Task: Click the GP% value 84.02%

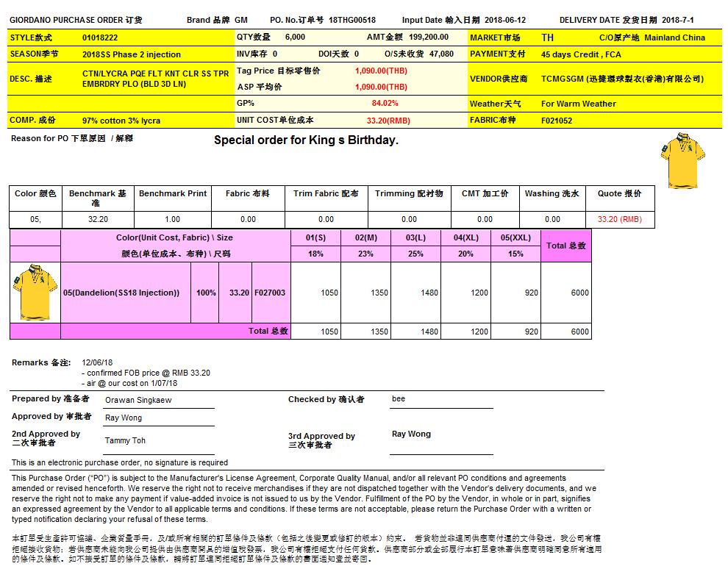Action: tap(385, 104)
